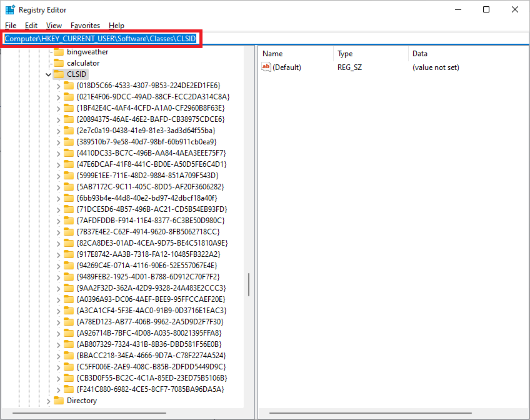The width and height of the screenshot is (530, 420).
Task: Expand key {018D5C66-4533-4307-9B53-224DE2ED1FE6}
Action: pos(58,86)
